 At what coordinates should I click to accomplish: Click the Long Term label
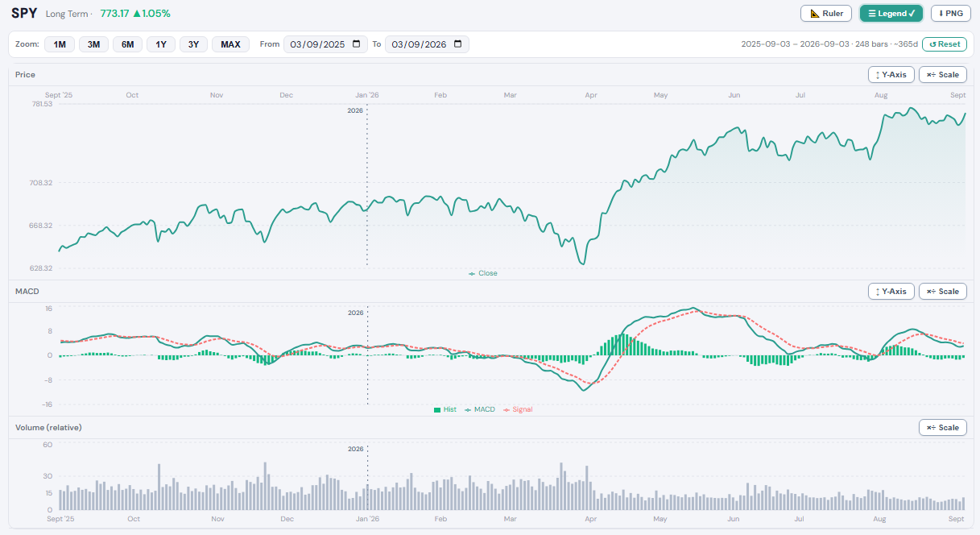[x=67, y=14]
